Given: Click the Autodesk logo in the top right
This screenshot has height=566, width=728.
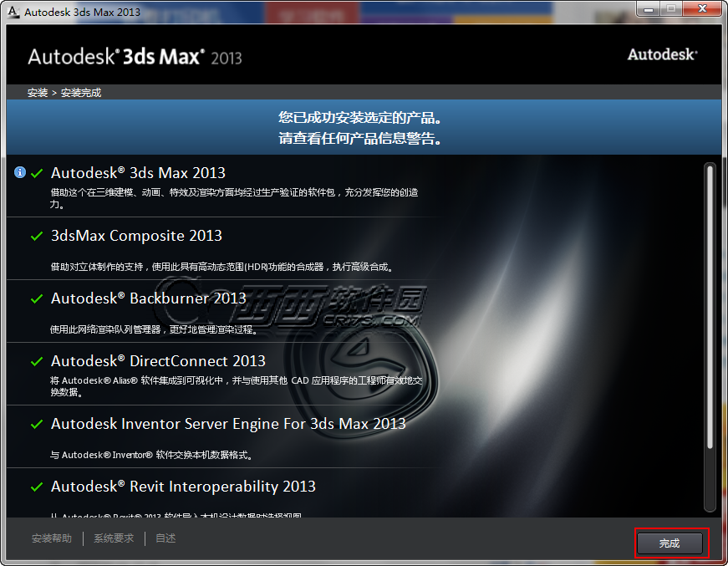Looking at the screenshot, I should [x=662, y=54].
